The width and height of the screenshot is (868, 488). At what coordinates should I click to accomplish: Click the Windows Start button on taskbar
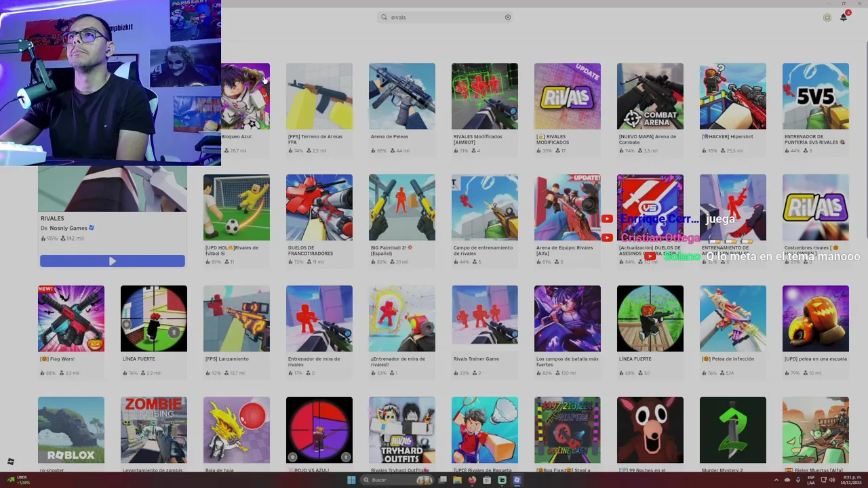pos(351,480)
